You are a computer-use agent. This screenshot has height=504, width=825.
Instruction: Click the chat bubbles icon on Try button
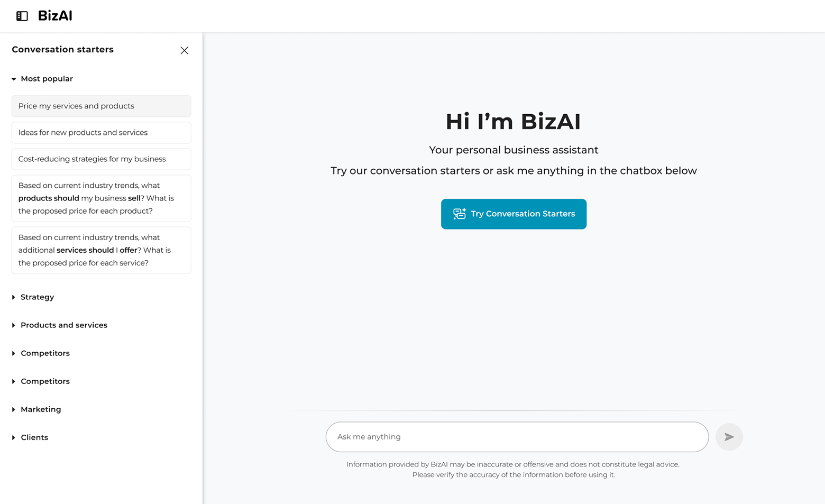pyautogui.click(x=459, y=214)
